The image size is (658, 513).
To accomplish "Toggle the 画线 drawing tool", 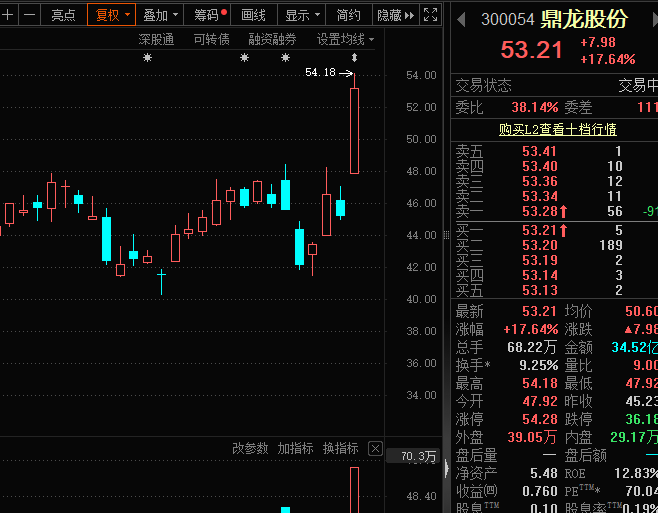I will click(253, 15).
